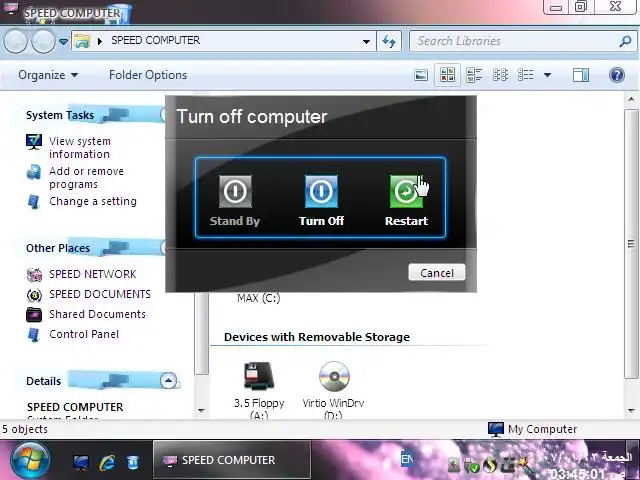
Task: Click the sidebar scroll down arrow
Action: pos(201,410)
